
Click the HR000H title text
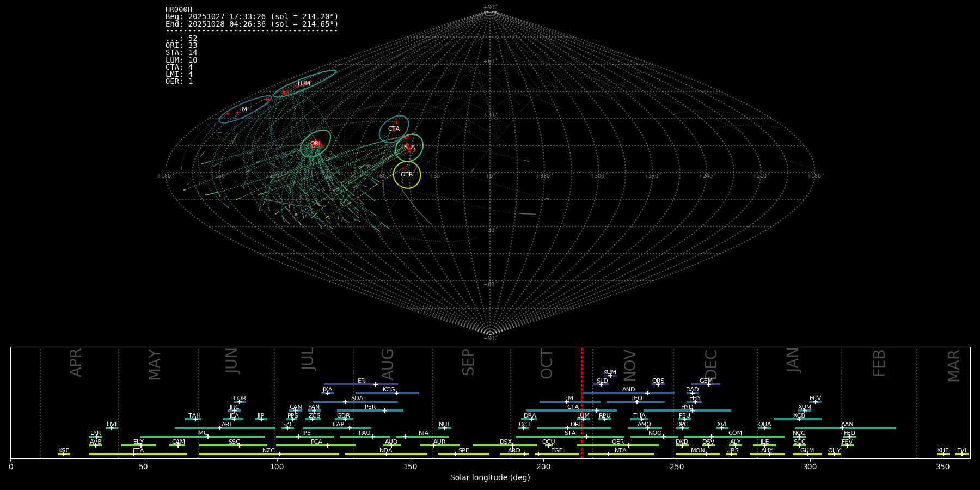pos(179,10)
